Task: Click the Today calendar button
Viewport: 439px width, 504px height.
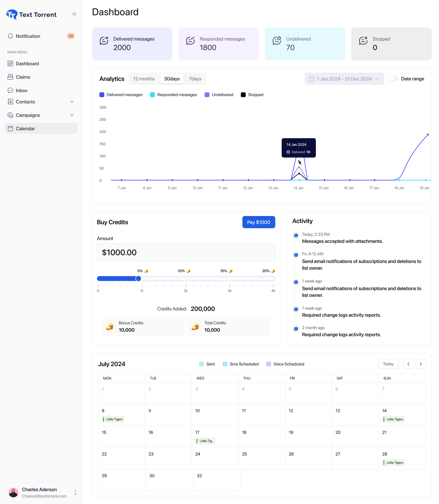Action: [x=388, y=364]
